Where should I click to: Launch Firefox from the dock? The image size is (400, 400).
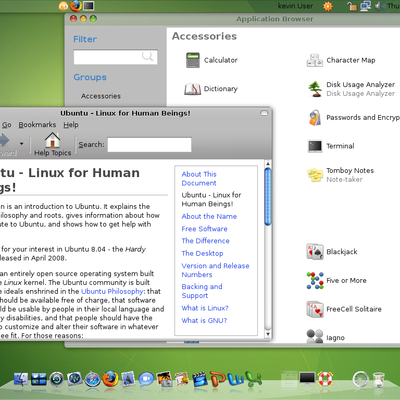(x=110, y=379)
